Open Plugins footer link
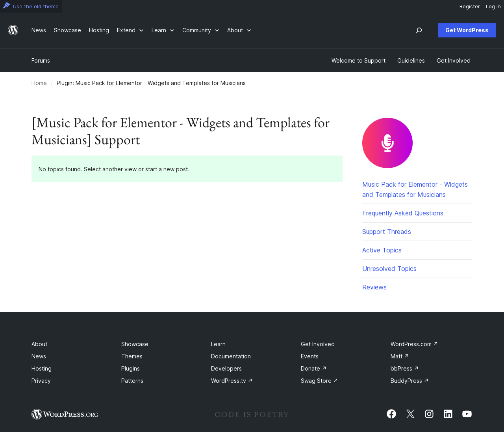The height and width of the screenshot is (432, 504). (130, 368)
